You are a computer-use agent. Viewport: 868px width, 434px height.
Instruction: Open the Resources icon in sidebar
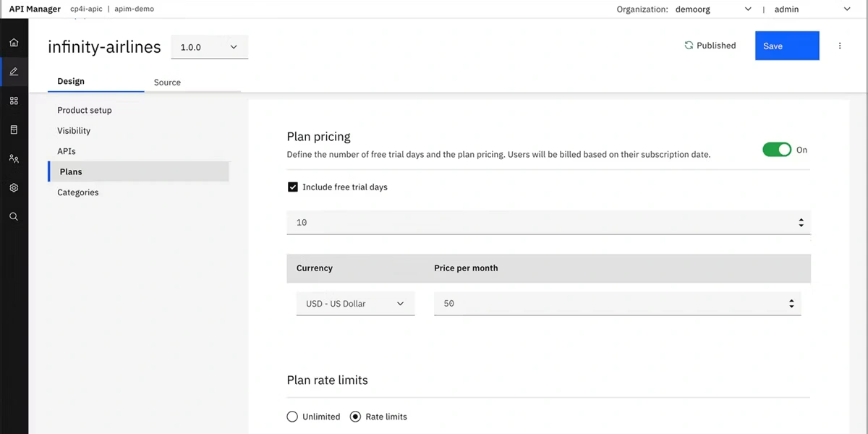click(x=14, y=129)
